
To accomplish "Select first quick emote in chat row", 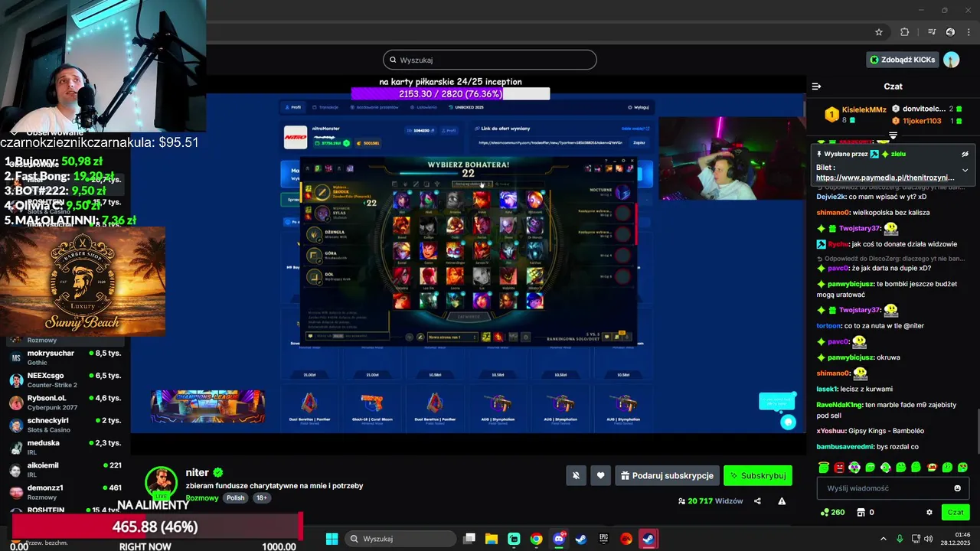I will coord(824,467).
